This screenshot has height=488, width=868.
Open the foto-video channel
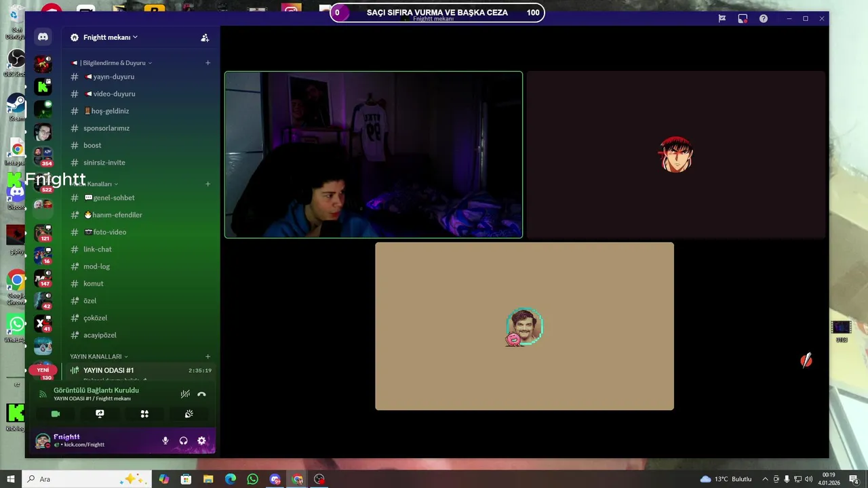point(140,232)
